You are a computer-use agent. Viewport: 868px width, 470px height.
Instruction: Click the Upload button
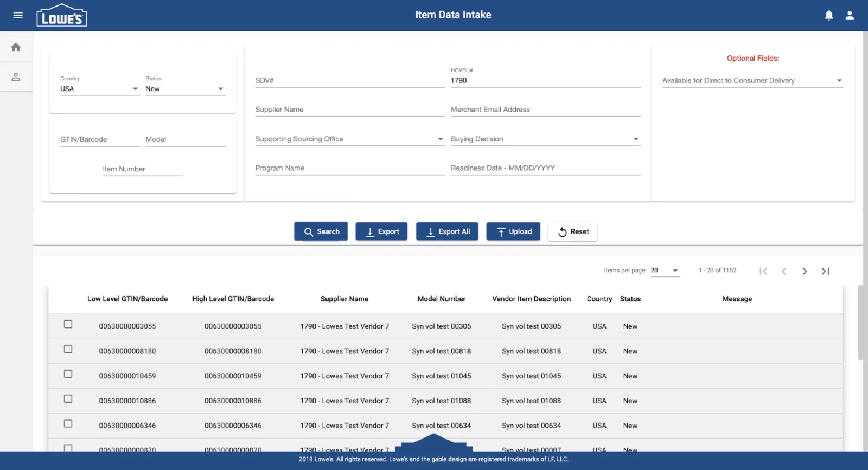point(513,231)
